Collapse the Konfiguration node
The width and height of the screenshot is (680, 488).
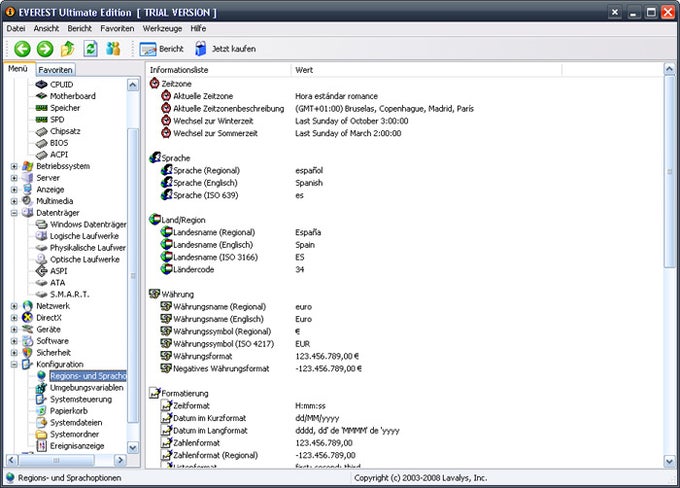click(x=14, y=365)
